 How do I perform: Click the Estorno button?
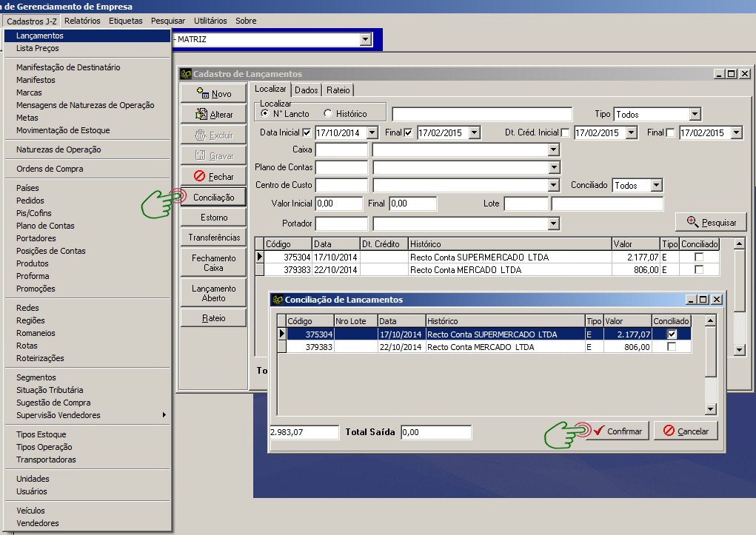coord(213,218)
